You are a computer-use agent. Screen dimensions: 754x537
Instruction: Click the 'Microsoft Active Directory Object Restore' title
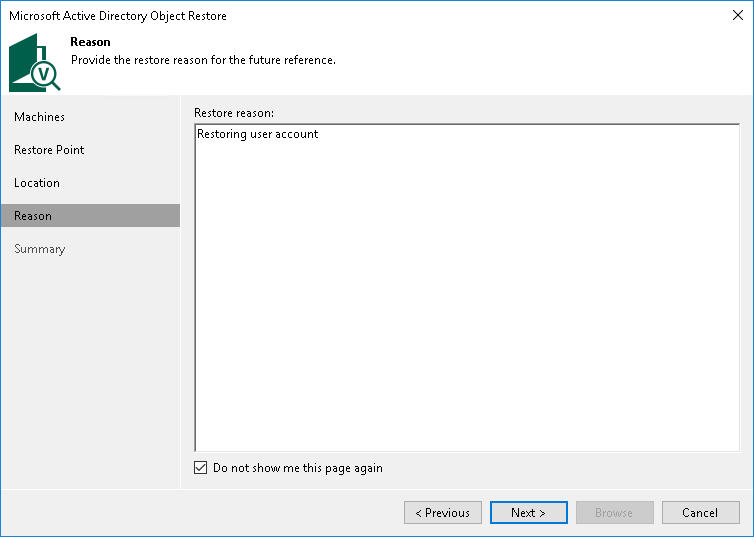tap(118, 16)
